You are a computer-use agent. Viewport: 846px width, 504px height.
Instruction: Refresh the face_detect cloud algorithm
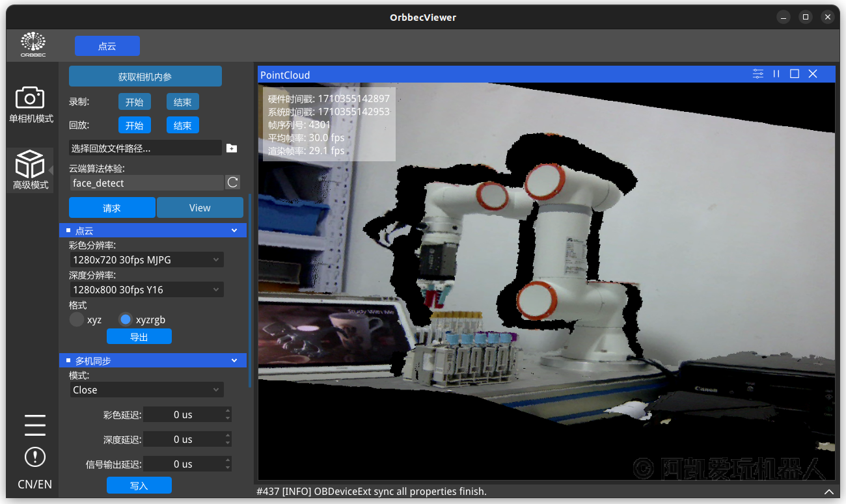coord(233,183)
